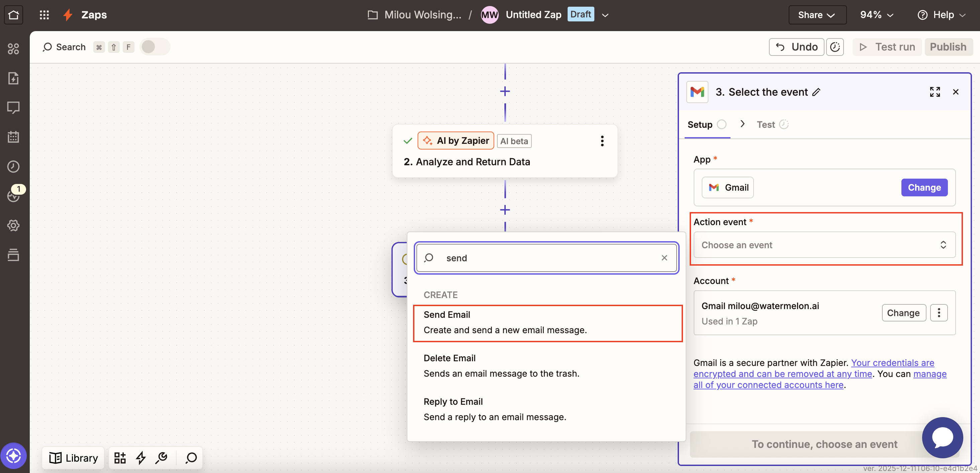Click the pencil icon to rename step
Image resolution: width=980 pixels, height=473 pixels.
[816, 92]
